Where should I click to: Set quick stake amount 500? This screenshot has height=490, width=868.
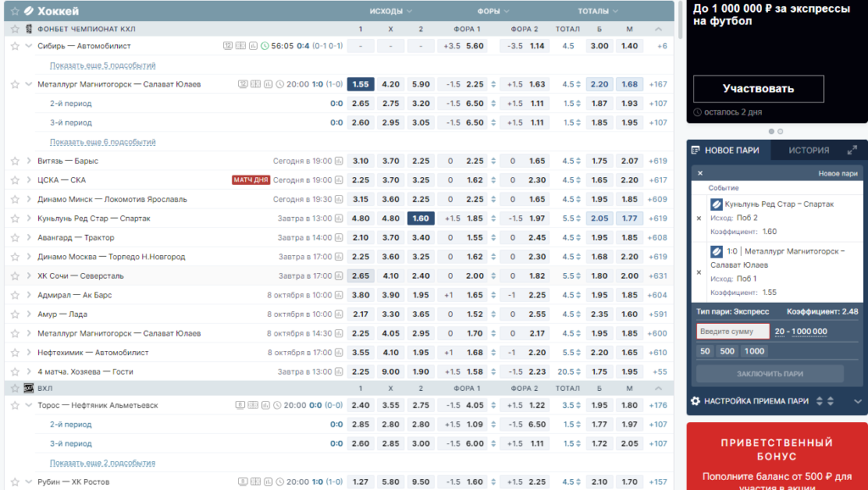pos(727,351)
